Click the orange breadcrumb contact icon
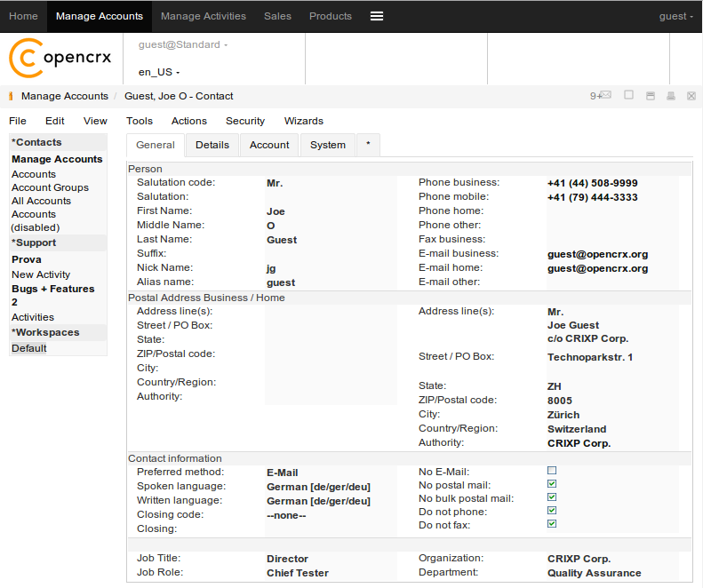This screenshot has width=703, height=588. point(11,96)
